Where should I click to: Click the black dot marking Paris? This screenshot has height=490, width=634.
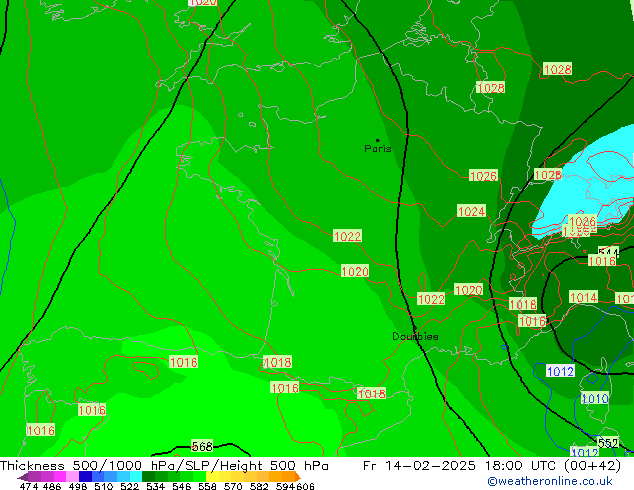pyautogui.click(x=378, y=140)
